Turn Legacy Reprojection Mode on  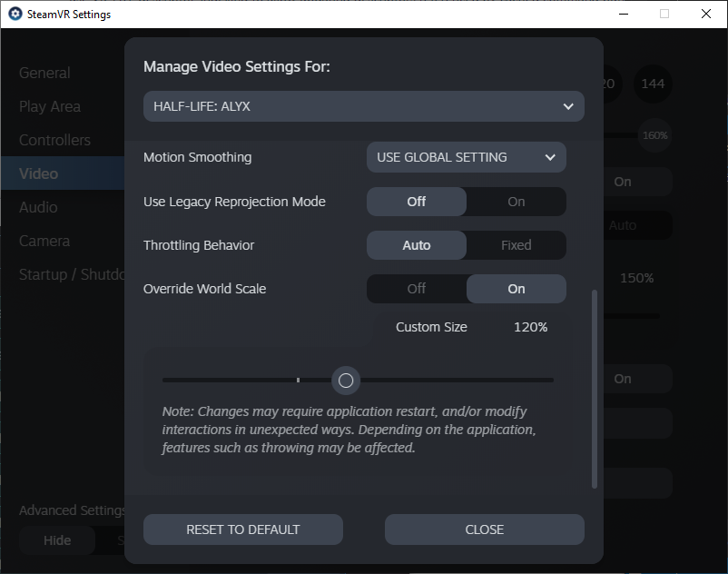coord(516,202)
